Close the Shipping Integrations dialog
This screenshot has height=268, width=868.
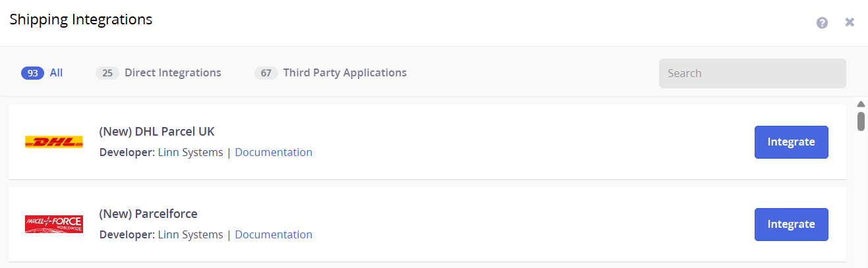850,22
